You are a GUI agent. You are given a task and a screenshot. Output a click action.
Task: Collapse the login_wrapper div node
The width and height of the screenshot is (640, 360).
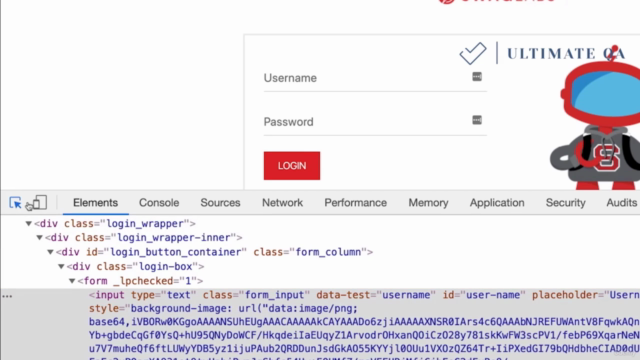point(29,224)
